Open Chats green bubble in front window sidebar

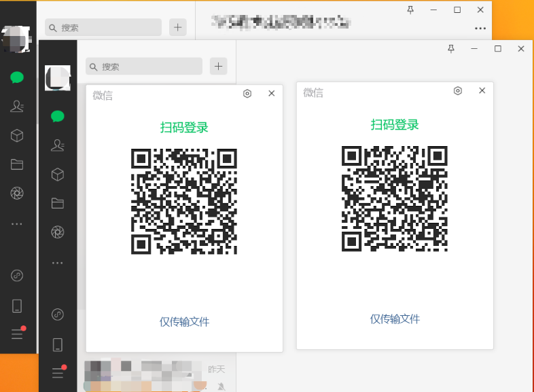pos(58,116)
